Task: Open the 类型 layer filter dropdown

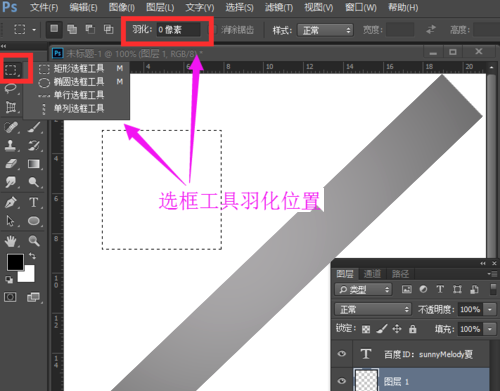Action: pyautogui.click(x=363, y=289)
